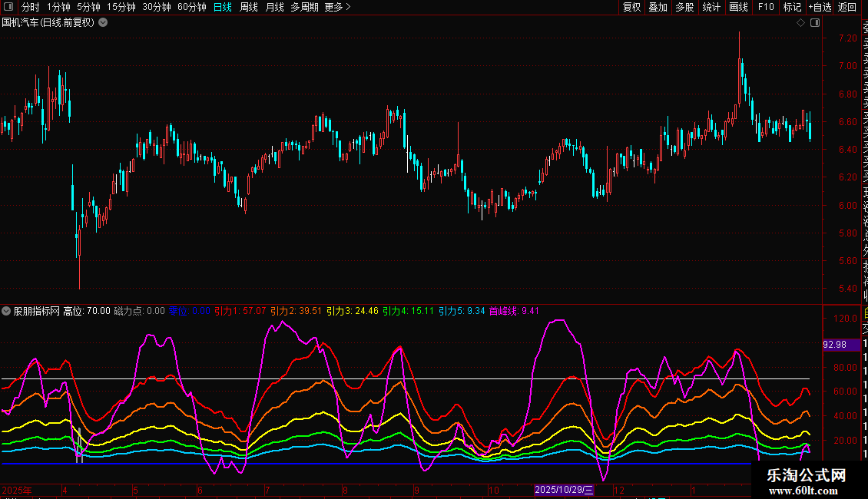
Task: Expand the 股朋指标网 indicator dropdown arrow
Action: (7, 311)
